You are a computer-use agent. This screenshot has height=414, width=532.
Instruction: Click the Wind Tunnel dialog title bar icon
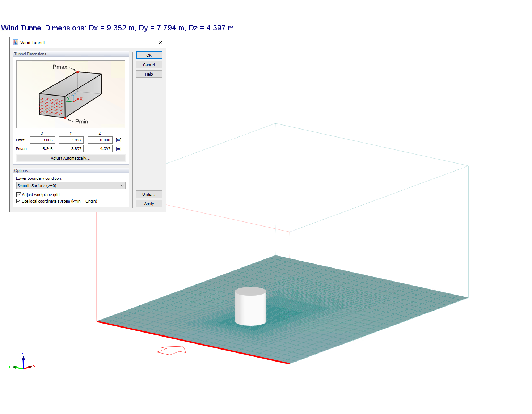[16, 42]
